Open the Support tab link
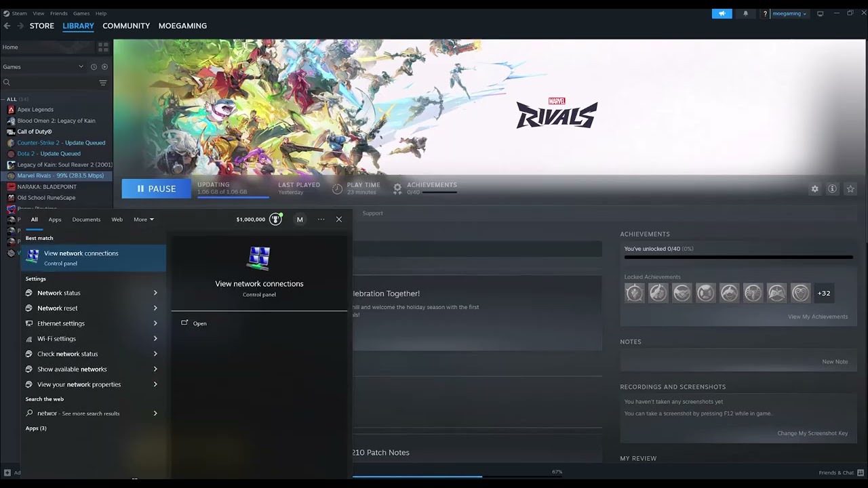 pyautogui.click(x=372, y=213)
